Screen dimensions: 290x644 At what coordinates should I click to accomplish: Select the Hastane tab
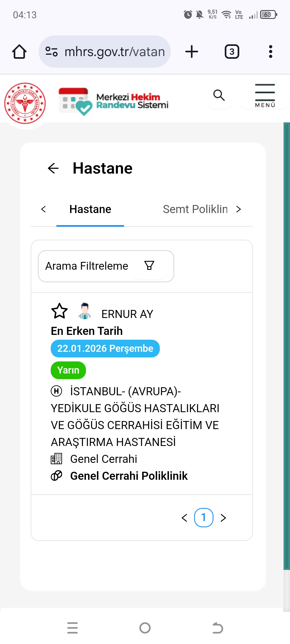point(90,209)
